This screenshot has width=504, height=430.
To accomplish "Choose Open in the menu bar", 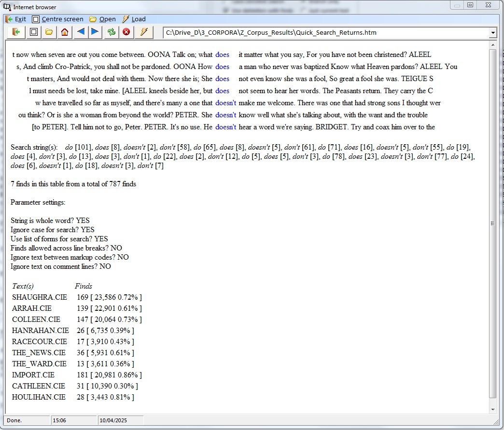I will pyautogui.click(x=102, y=19).
